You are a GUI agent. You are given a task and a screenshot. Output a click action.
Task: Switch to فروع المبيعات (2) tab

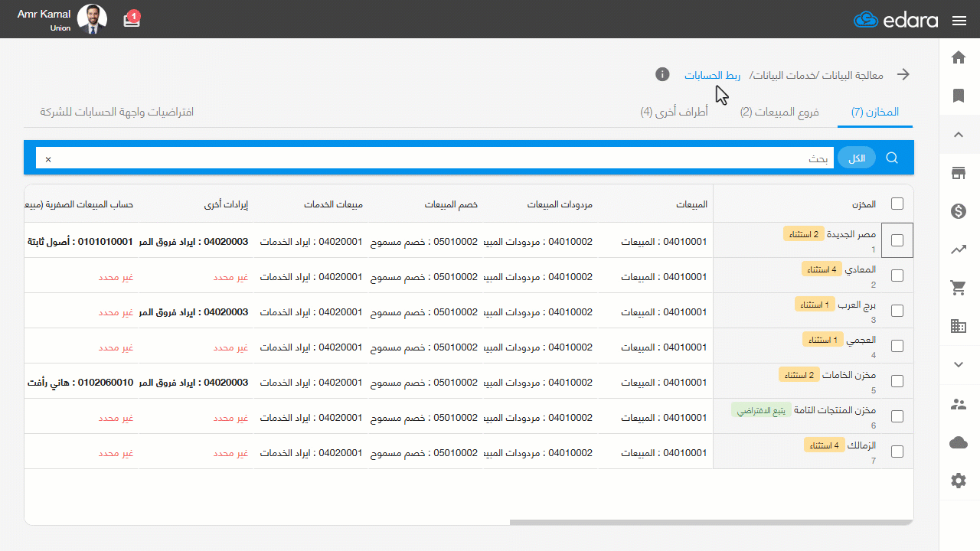[x=779, y=112]
